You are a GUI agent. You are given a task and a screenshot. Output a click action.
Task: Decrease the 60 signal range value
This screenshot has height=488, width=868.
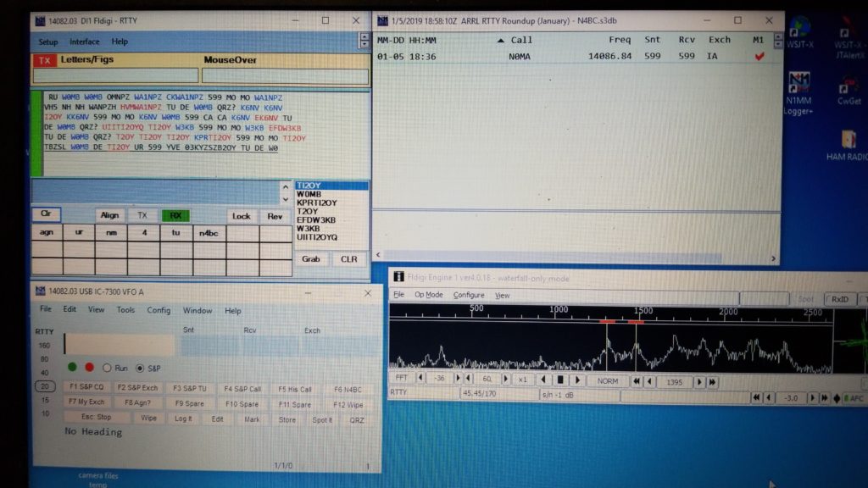coord(469,379)
